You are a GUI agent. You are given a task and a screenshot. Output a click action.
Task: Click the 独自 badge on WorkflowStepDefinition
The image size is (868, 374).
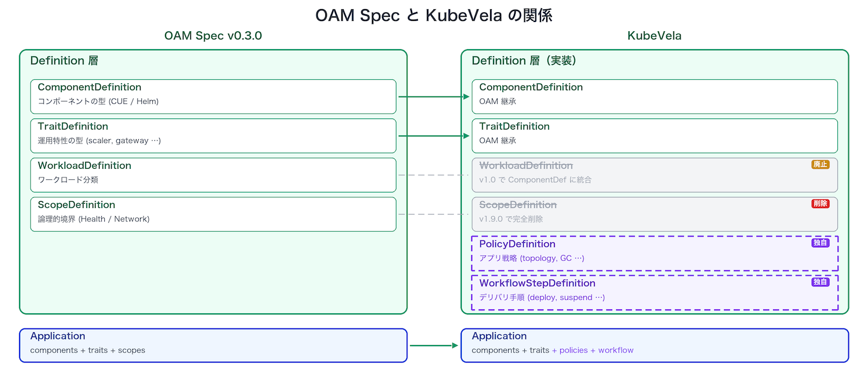[820, 283]
